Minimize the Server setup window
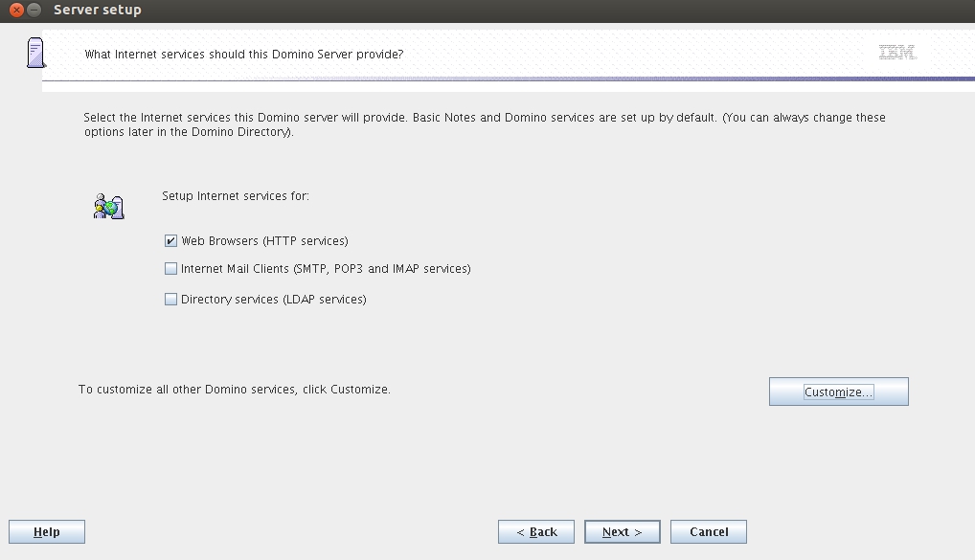Screen dimensions: 975x560 (34, 10)
